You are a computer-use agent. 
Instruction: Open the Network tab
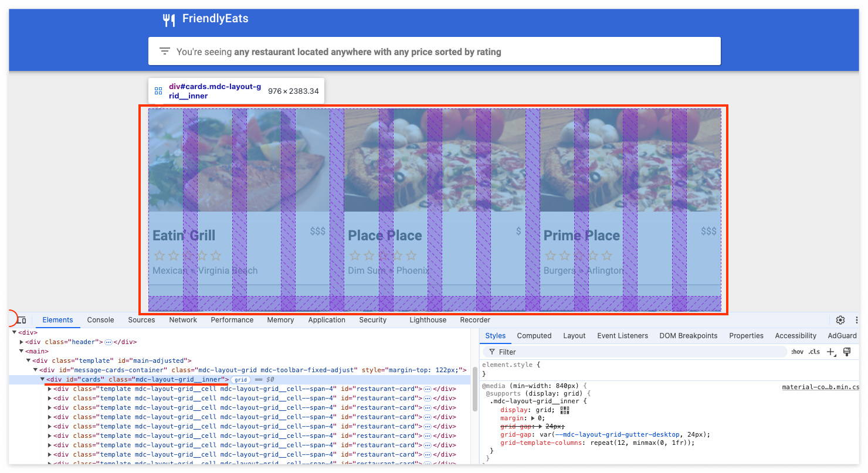pyautogui.click(x=183, y=320)
